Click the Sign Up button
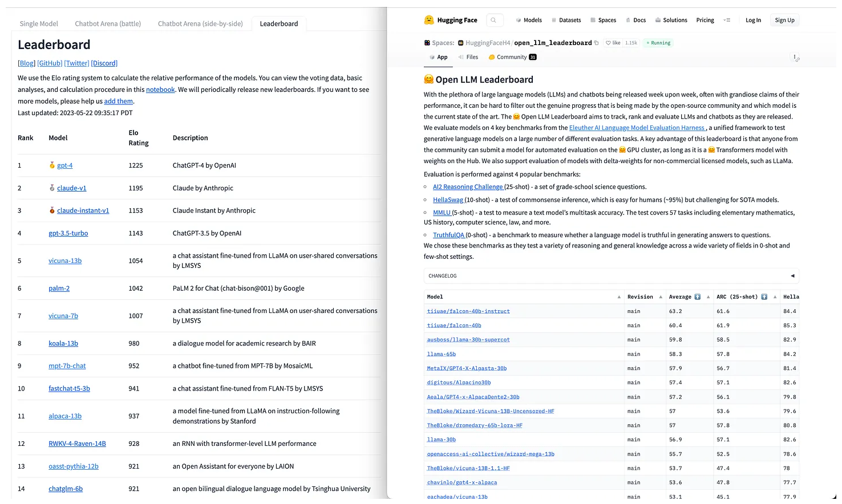Image resolution: width=842 pixels, height=504 pixels. point(784,20)
